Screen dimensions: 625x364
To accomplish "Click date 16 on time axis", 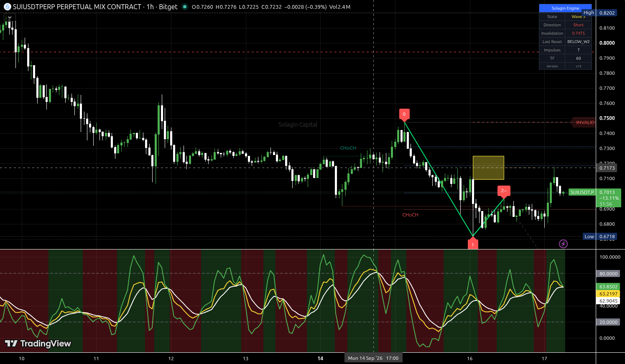I will (469, 359).
